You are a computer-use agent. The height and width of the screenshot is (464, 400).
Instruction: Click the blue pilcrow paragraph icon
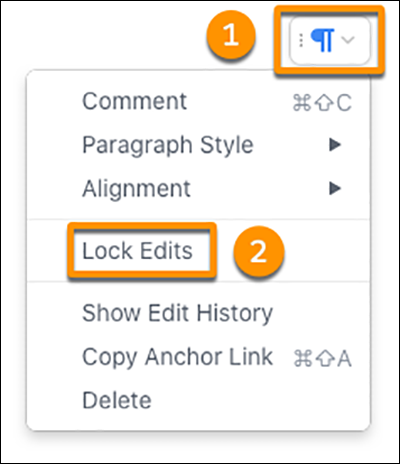click(x=322, y=40)
